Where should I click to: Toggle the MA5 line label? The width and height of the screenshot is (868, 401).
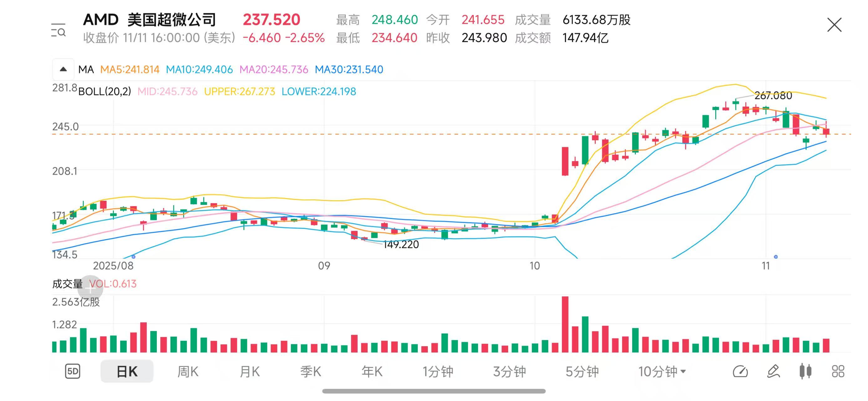click(x=130, y=70)
